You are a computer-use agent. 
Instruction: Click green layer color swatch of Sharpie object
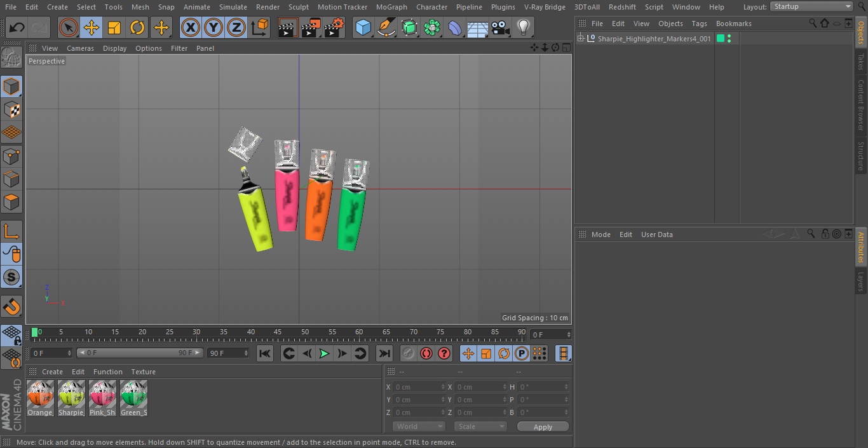(x=721, y=39)
